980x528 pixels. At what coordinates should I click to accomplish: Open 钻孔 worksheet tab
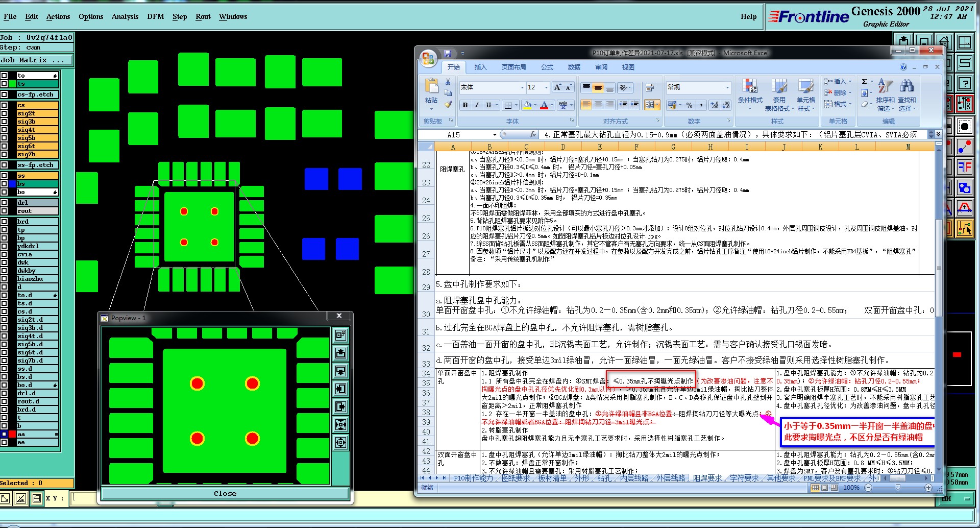[x=604, y=478]
